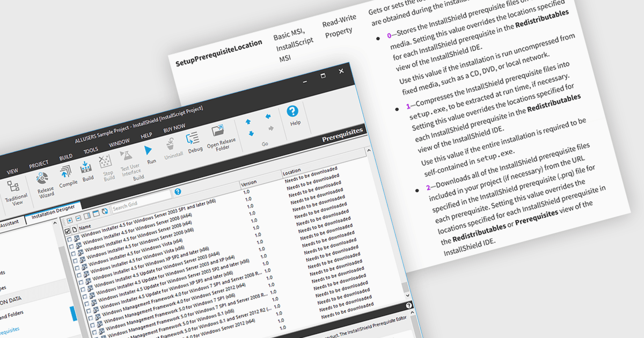Sort grid by Location column header
Screen dimensions: 644x338
pyautogui.click(x=291, y=173)
